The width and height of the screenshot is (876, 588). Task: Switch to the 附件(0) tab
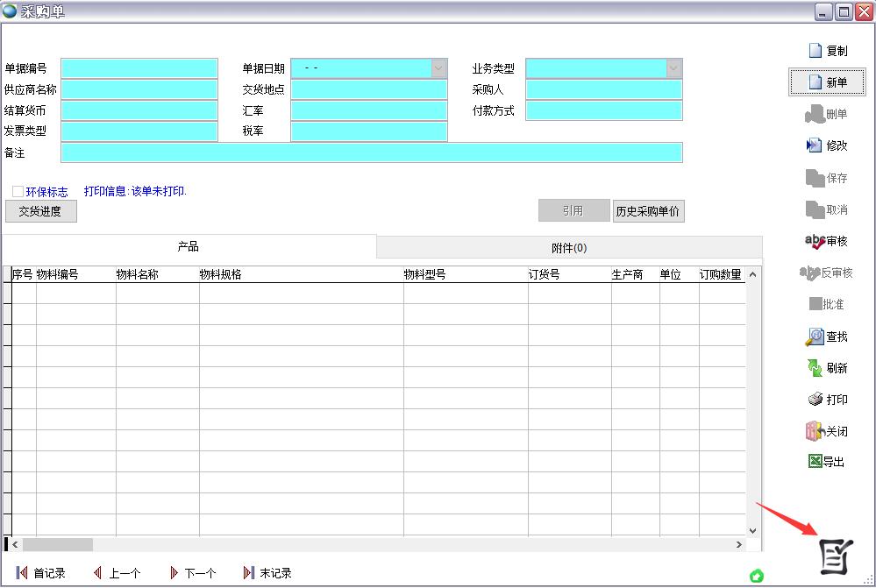click(x=568, y=248)
